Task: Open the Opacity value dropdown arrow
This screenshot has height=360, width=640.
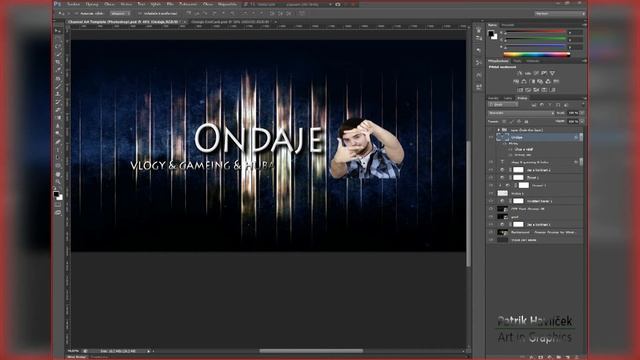Action: (x=582, y=113)
